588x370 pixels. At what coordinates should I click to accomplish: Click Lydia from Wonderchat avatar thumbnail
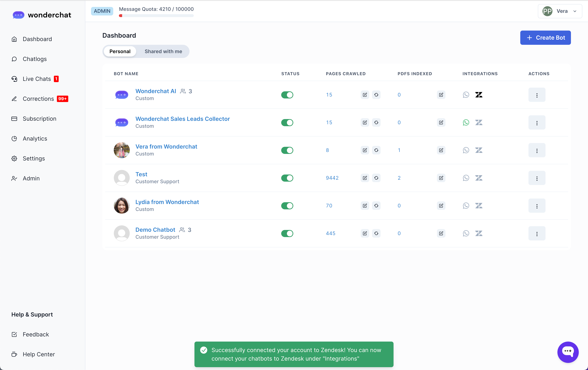122,205
